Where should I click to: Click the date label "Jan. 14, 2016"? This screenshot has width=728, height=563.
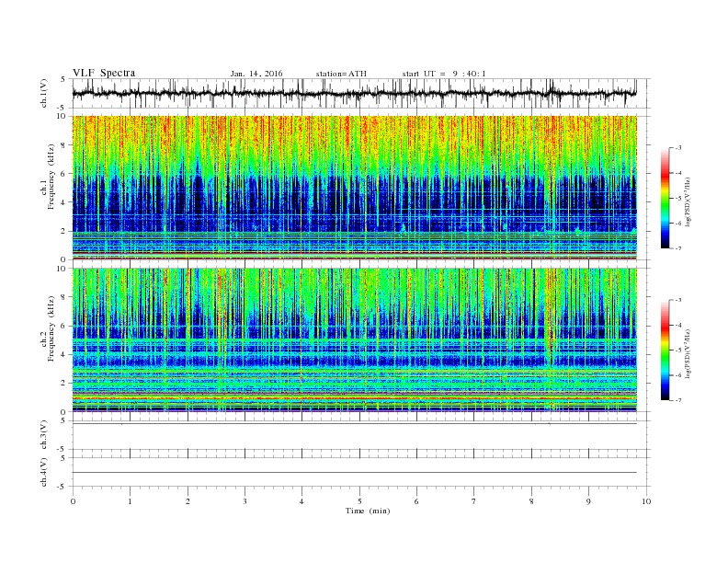pos(256,74)
